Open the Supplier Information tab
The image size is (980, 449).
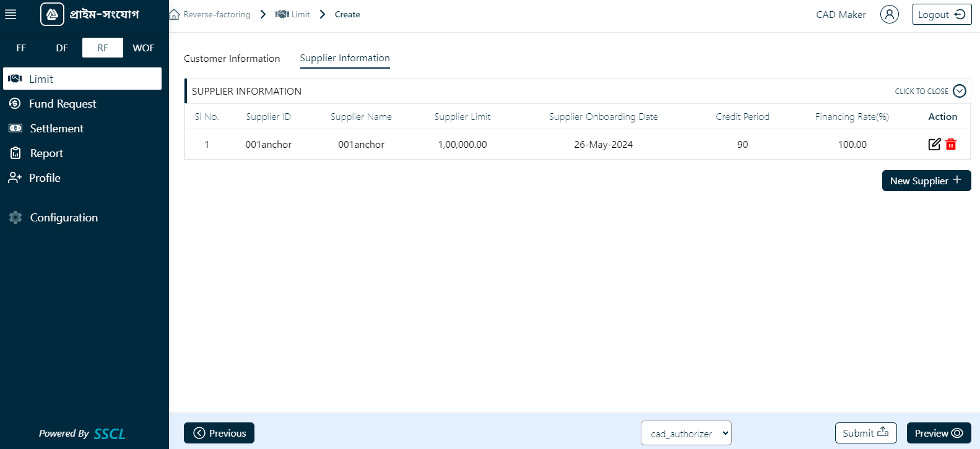[345, 58]
